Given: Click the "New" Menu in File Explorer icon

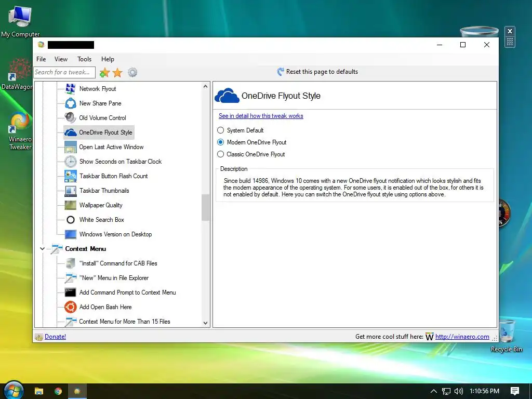Looking at the screenshot, I should pos(71,278).
